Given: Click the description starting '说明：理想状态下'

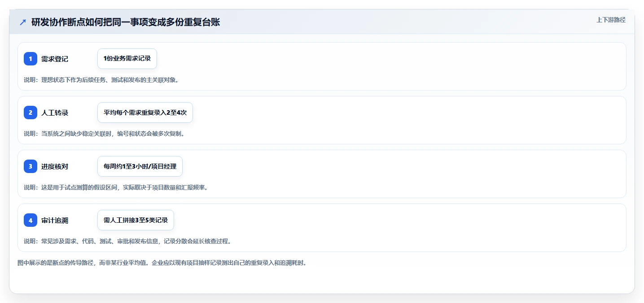Looking at the screenshot, I should (x=101, y=80).
